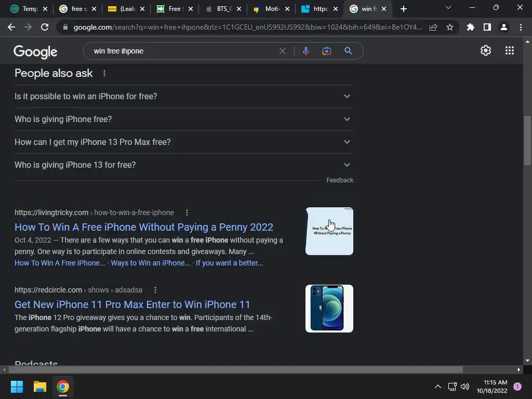Click into the Google search input field
Viewport: 532px width, 399px height.
pos(183,51)
